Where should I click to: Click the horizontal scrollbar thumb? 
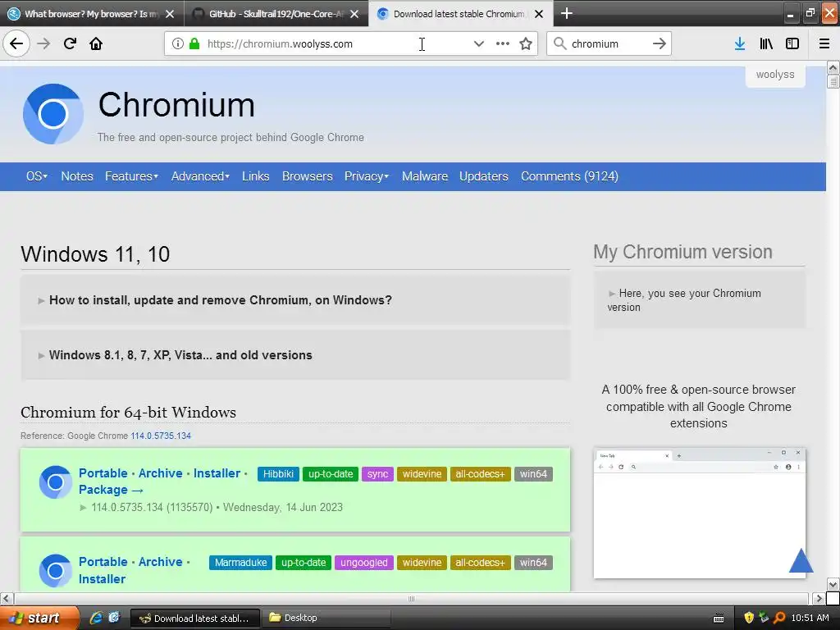pos(411,598)
